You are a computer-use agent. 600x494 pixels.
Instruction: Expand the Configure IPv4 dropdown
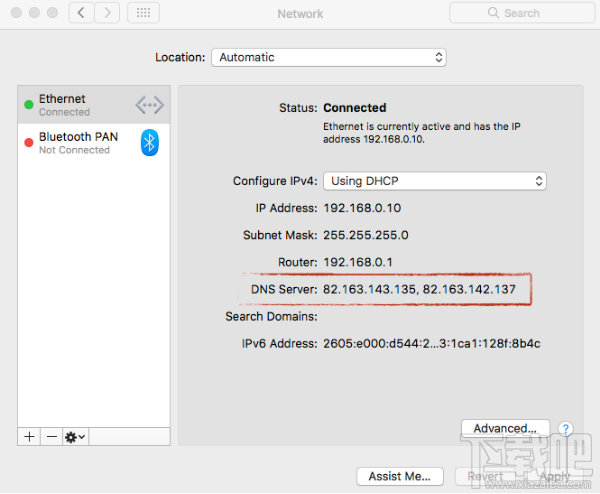tap(435, 181)
